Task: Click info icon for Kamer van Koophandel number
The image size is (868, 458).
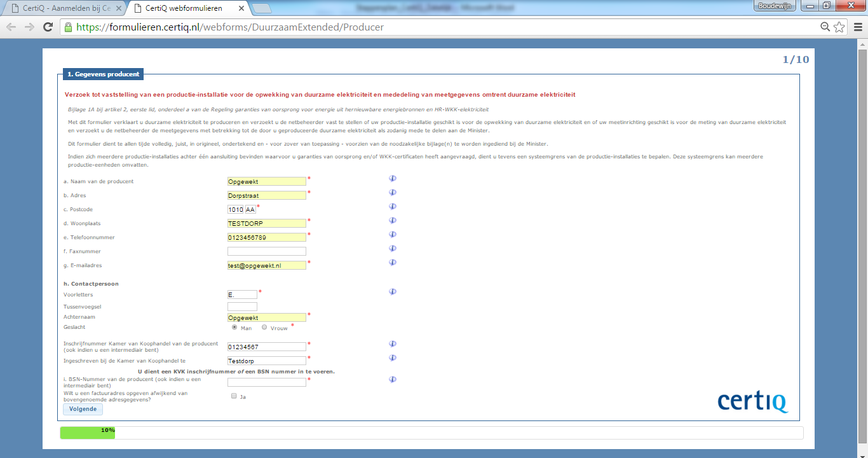Action: [393, 343]
